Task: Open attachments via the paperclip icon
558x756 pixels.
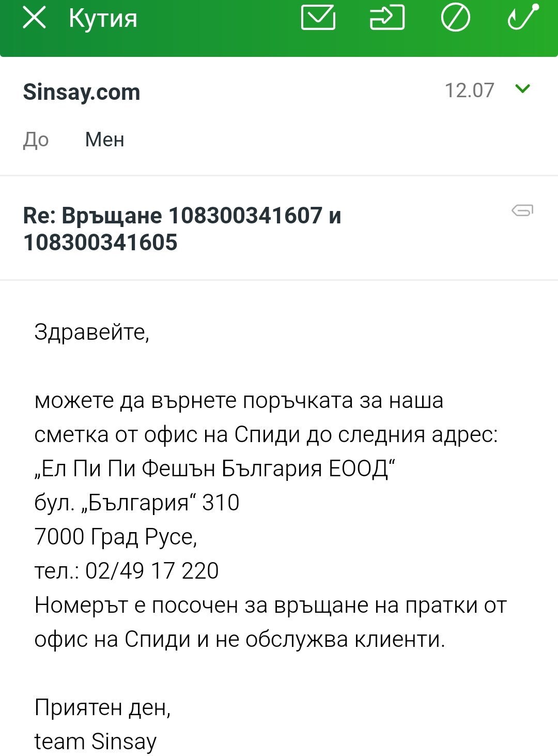Action: 522,210
